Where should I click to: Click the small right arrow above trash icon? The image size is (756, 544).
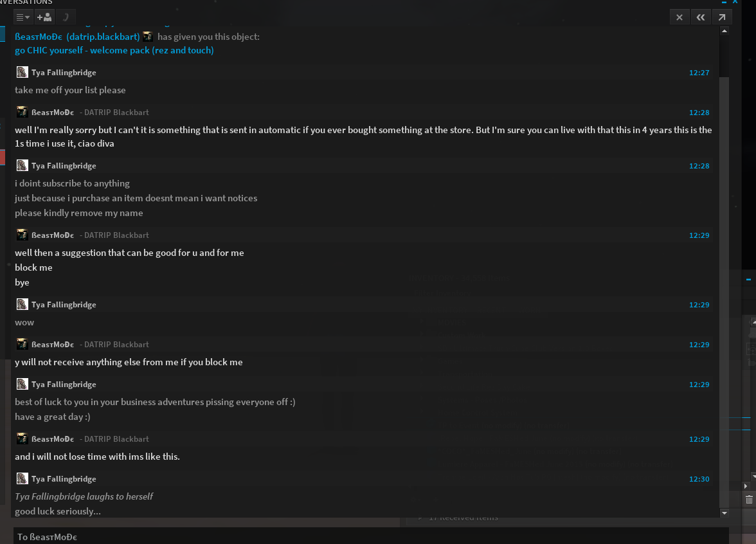tap(746, 486)
